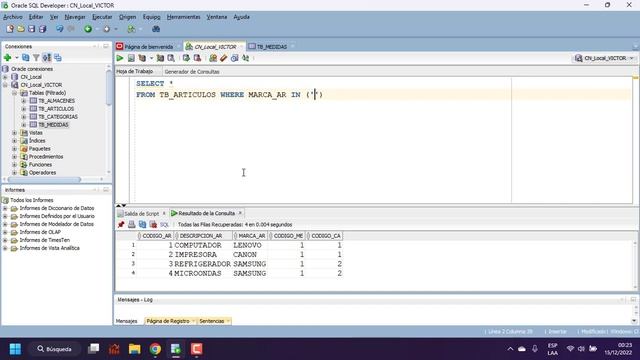Close the Resultado de la Consulta tab

[240, 213]
